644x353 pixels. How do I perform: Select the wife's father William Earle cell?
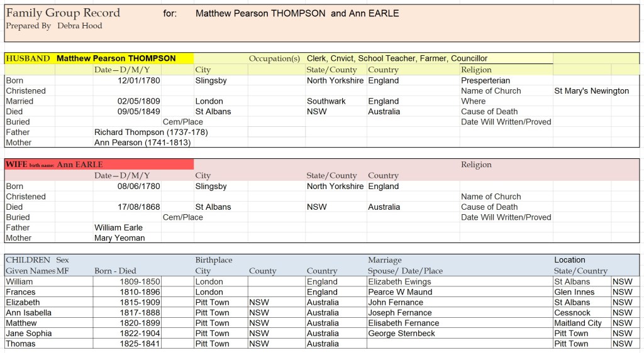tap(119, 227)
